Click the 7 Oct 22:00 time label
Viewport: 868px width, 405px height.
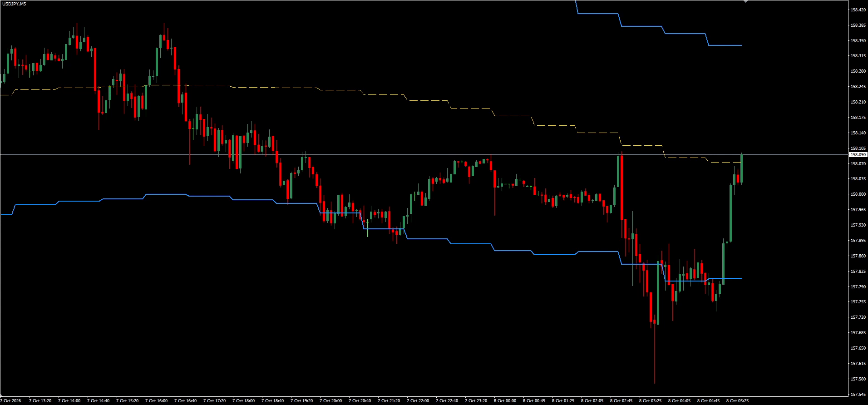(x=418, y=401)
